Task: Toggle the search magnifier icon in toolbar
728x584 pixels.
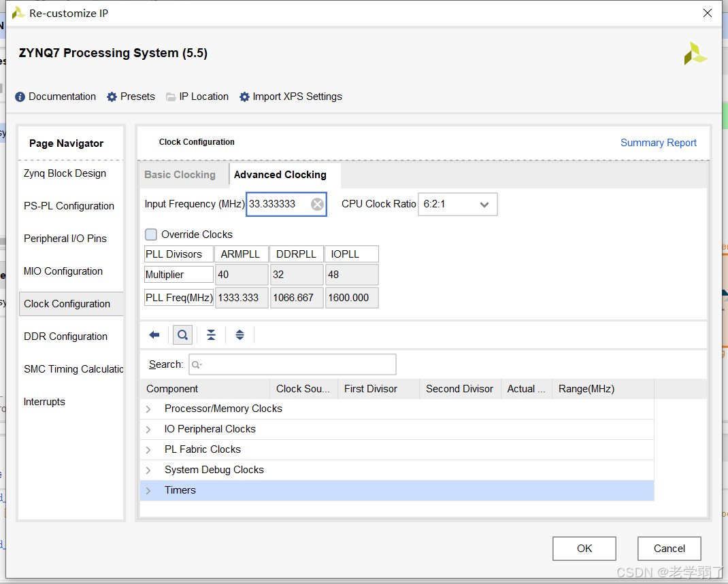Action: coord(182,335)
